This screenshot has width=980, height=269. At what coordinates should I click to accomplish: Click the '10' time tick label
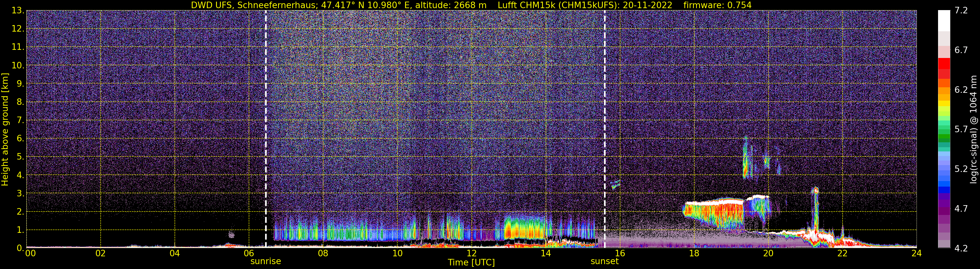pos(397,253)
